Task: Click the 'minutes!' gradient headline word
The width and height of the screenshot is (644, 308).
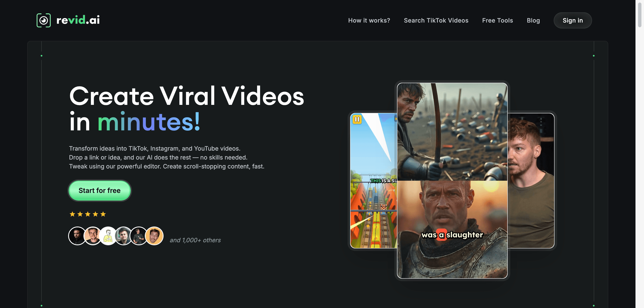Action: 149,122
